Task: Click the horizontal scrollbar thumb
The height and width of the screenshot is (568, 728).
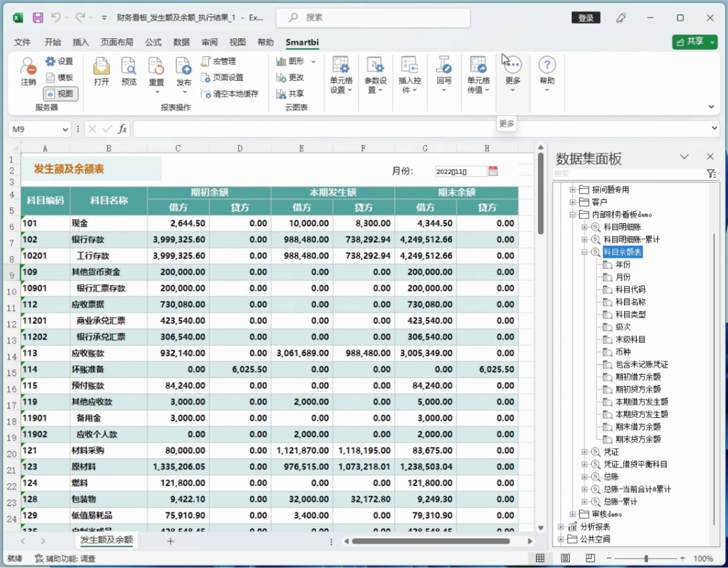Action: pos(431,541)
